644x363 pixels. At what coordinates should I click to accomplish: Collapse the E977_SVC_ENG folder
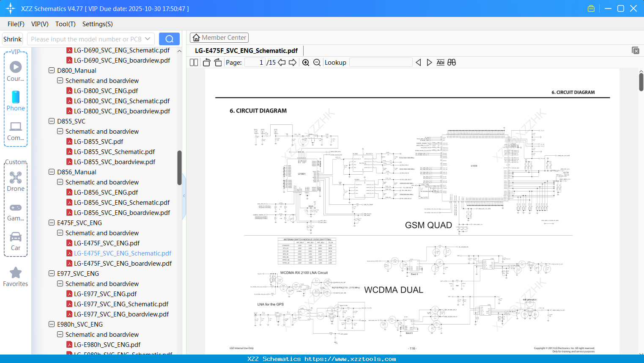tap(51, 273)
